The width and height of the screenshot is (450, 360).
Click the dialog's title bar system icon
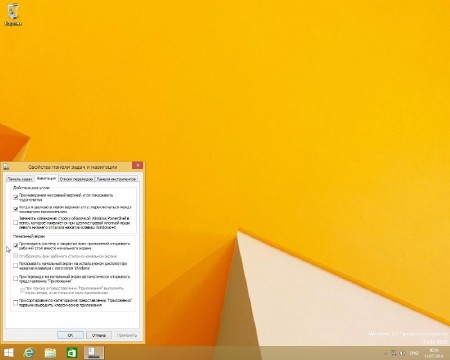[x=6, y=166]
